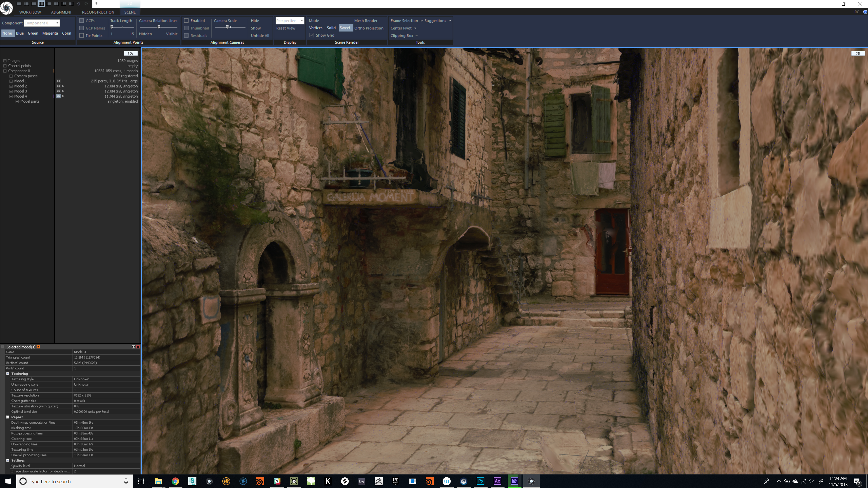Viewport: 868px width, 488px height.
Task: Expand the Images tree node
Action: click(5, 61)
